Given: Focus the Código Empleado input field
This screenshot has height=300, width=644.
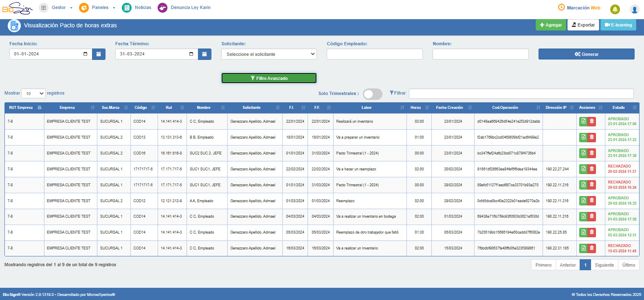Looking at the screenshot, I should coord(374,54).
